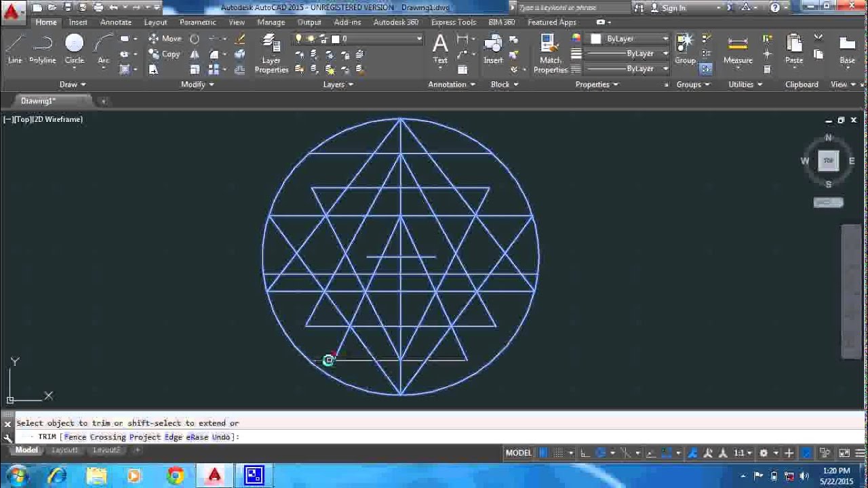The width and height of the screenshot is (868, 488).
Task: Click the Copy tool
Action: (x=164, y=54)
